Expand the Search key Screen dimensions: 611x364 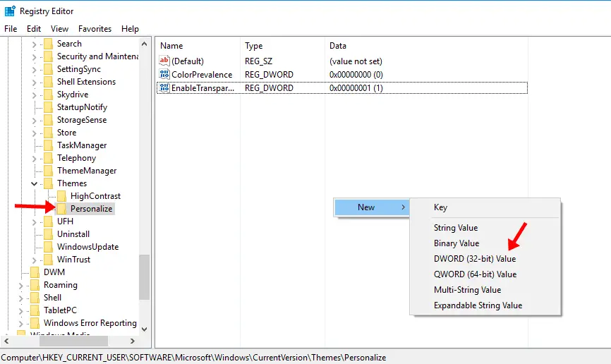[35, 44]
